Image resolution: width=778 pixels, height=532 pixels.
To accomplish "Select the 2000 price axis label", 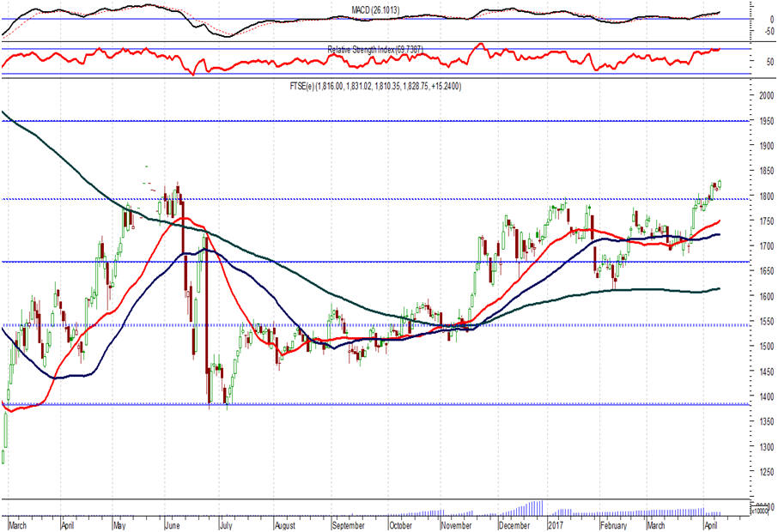I will pos(766,96).
